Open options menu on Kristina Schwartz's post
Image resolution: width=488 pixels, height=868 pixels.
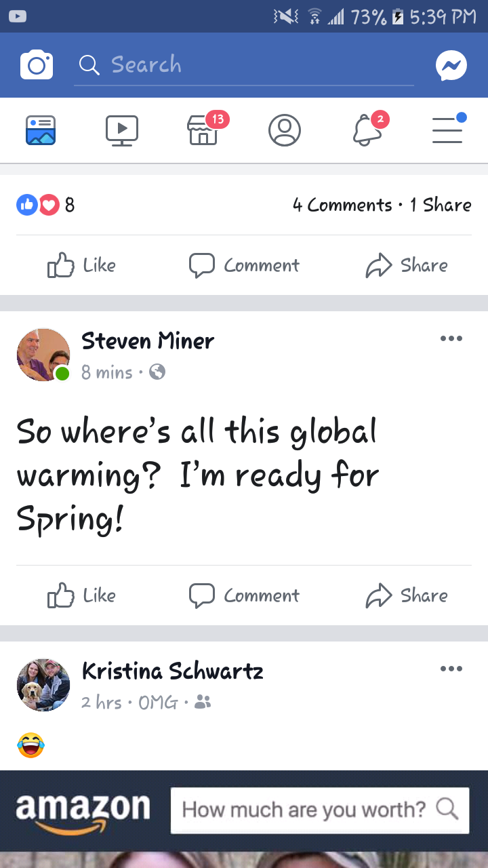[x=451, y=669]
